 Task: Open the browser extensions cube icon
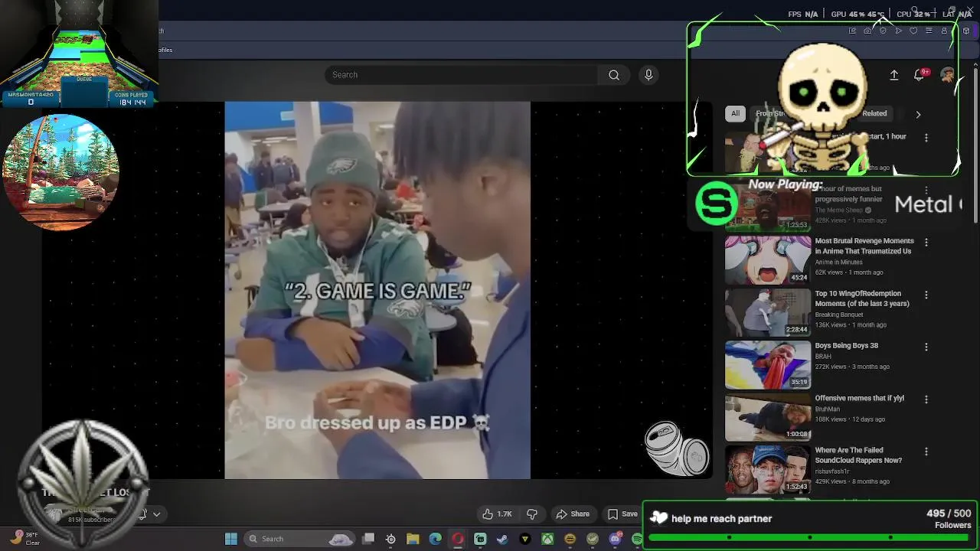pyautogui.click(x=966, y=31)
